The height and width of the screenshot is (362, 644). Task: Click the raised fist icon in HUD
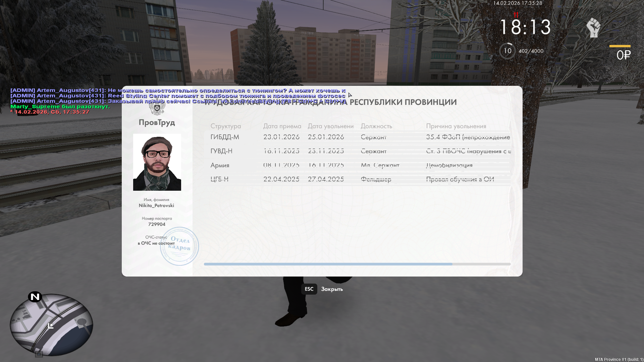[x=593, y=27]
